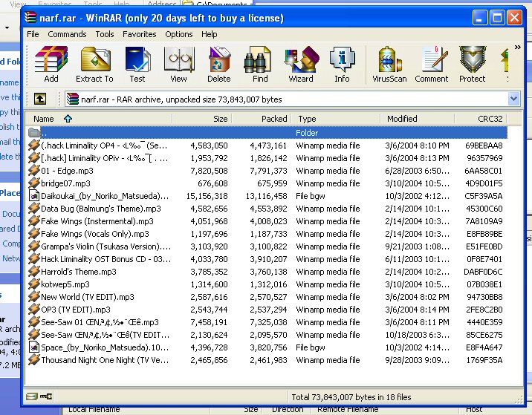Image resolution: width=532 pixels, height=415 pixels.
Task: Launch the Wizard tool
Action: click(301, 64)
